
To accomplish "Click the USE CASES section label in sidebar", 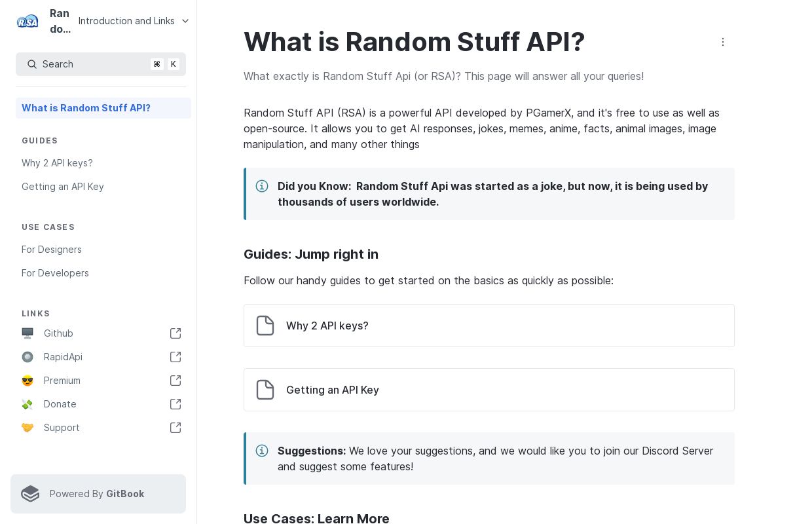I will pos(48,227).
